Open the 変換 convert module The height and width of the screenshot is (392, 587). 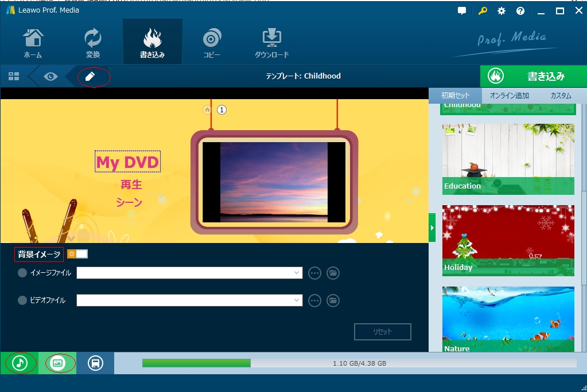(92, 42)
